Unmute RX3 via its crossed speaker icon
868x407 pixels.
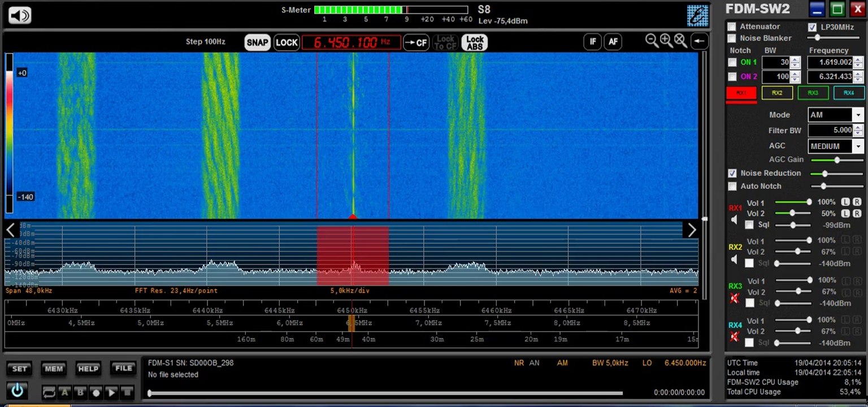(x=734, y=298)
